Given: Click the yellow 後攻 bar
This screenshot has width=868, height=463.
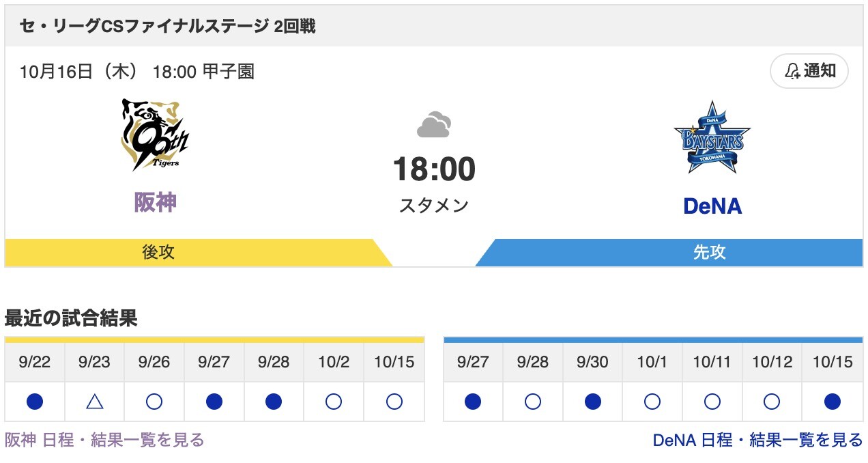Looking at the screenshot, I should 158,252.
